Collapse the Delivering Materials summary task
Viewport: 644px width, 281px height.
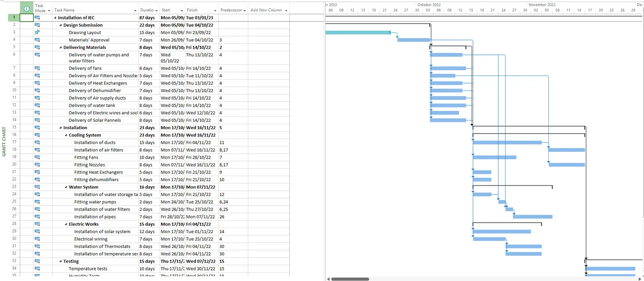61,47
